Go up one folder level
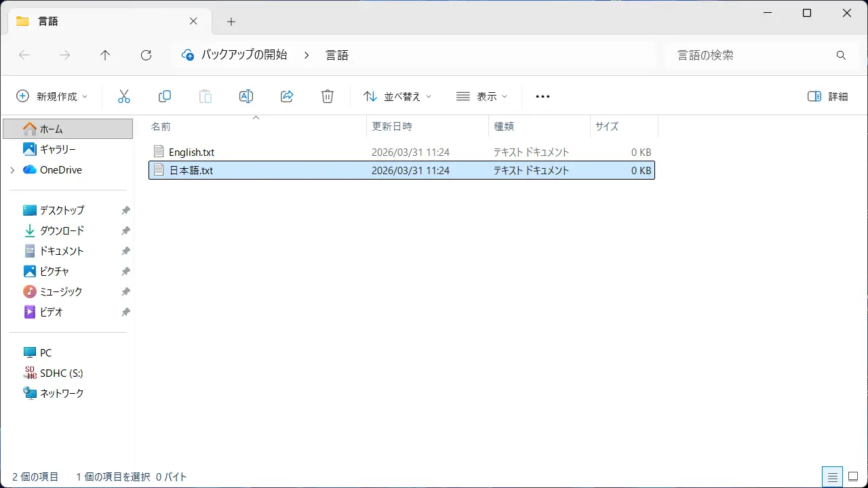This screenshot has width=868, height=488. [x=105, y=56]
